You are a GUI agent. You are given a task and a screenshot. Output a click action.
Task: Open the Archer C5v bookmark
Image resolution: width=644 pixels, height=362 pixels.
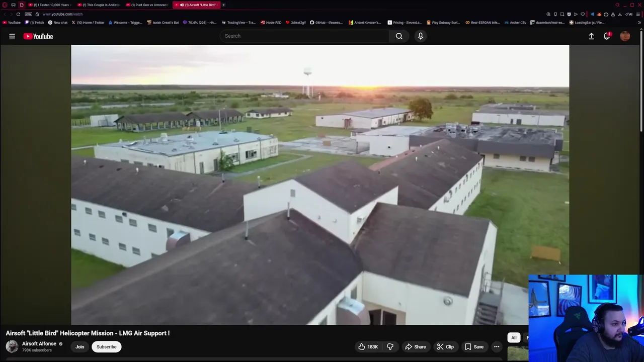click(515, 23)
